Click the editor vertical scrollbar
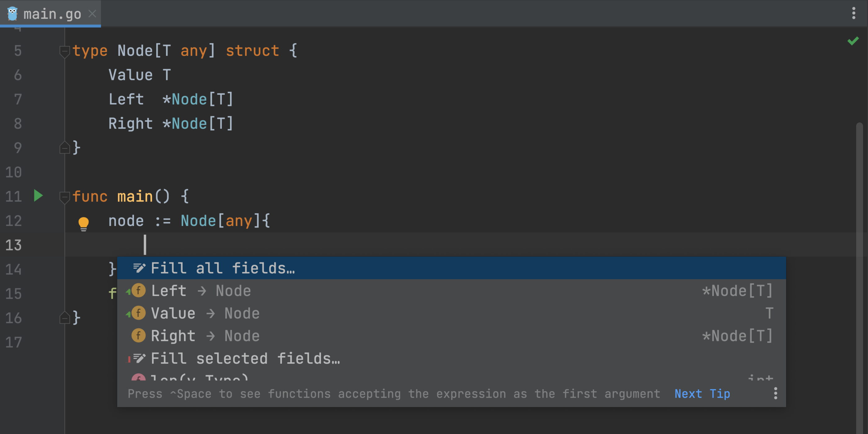Viewport: 868px width, 434px height. 860,276
